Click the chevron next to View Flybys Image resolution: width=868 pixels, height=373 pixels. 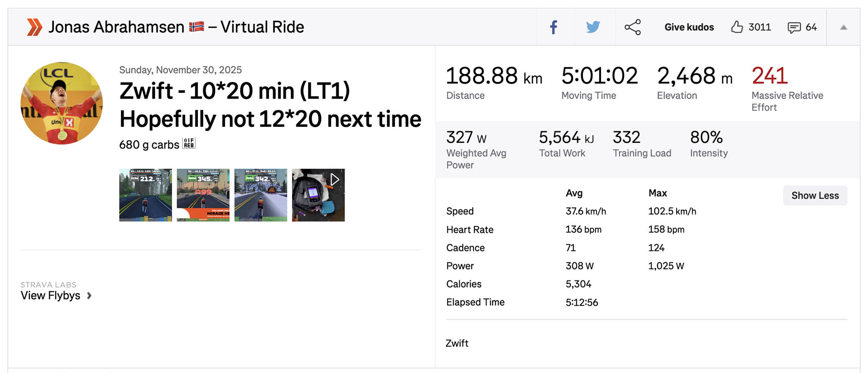[x=89, y=296]
